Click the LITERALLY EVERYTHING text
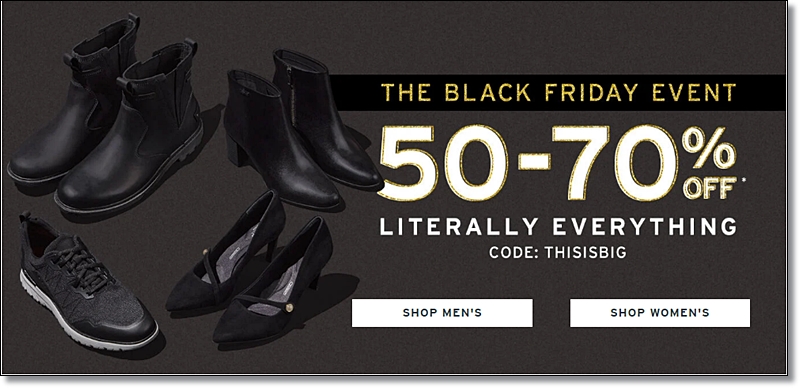 [558, 227]
